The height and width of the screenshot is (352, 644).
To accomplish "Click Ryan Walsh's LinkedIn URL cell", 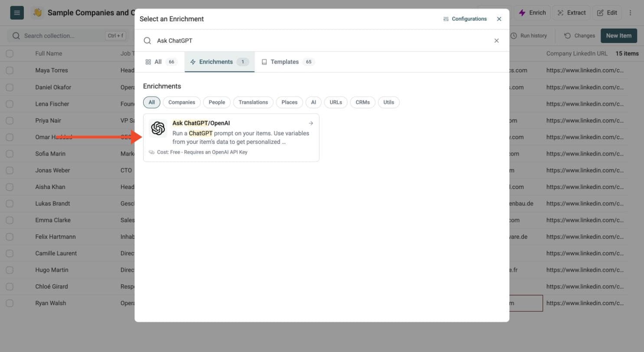I will [x=585, y=303].
